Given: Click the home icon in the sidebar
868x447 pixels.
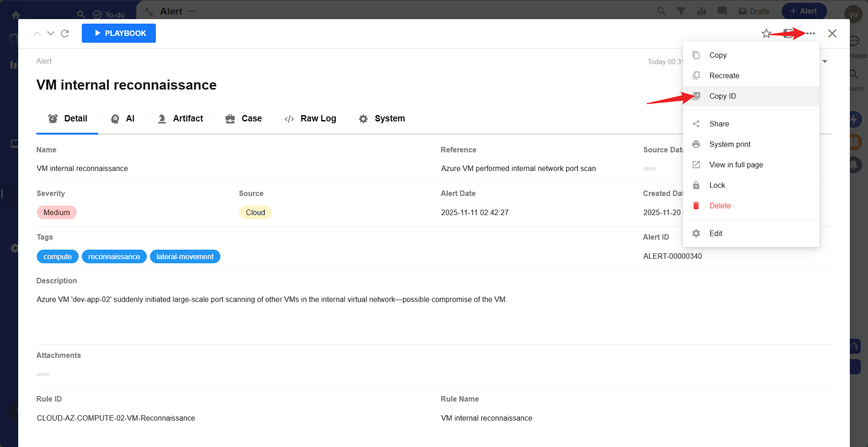Looking at the screenshot, I should tap(16, 15).
